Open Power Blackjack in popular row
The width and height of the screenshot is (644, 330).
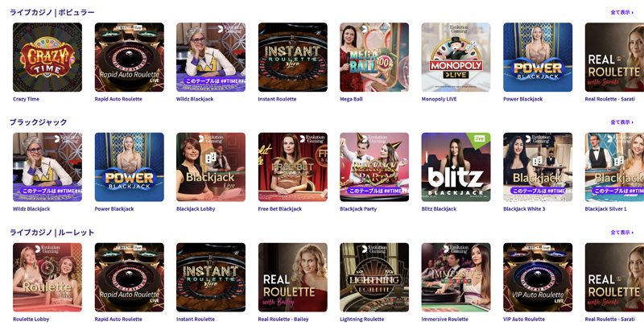click(x=538, y=57)
